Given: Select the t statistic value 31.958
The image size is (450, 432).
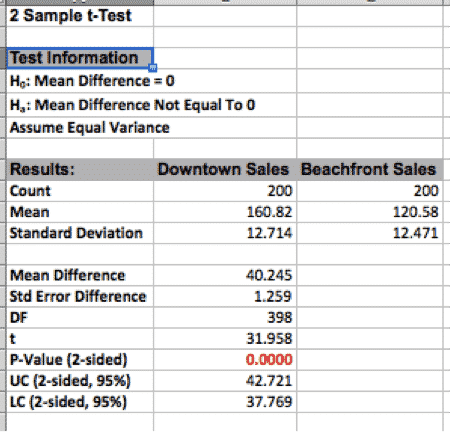Looking at the screenshot, I should click(x=225, y=339).
